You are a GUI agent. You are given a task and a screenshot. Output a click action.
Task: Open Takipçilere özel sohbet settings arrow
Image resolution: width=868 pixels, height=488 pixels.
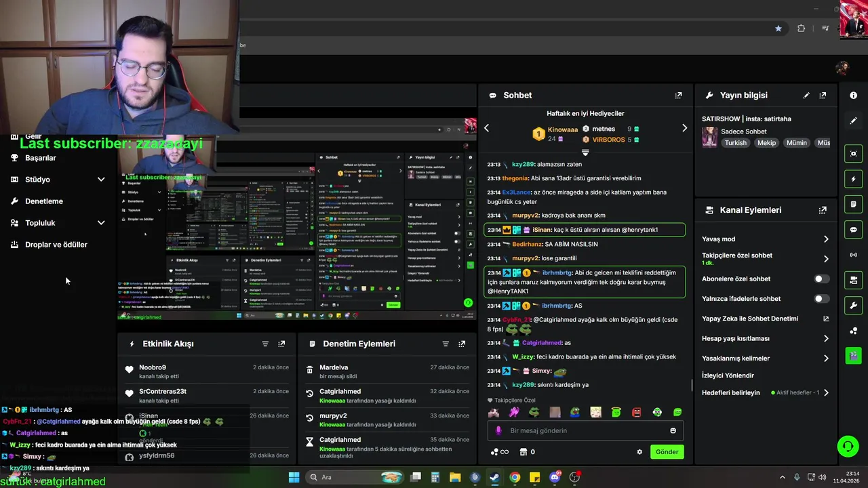(x=826, y=259)
